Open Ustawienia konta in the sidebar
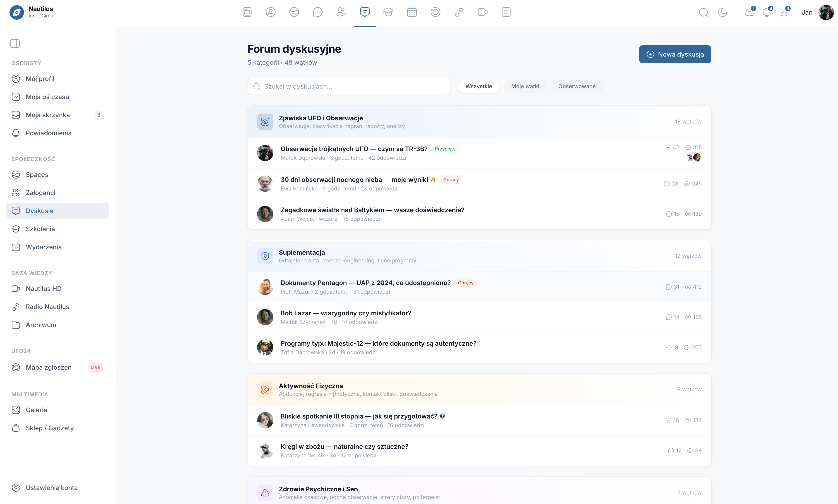Screen dimensions: 838x504 tap(52, 488)
